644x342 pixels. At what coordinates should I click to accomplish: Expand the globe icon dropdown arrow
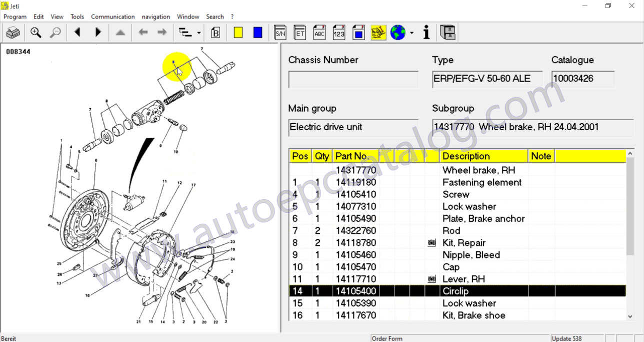click(412, 32)
